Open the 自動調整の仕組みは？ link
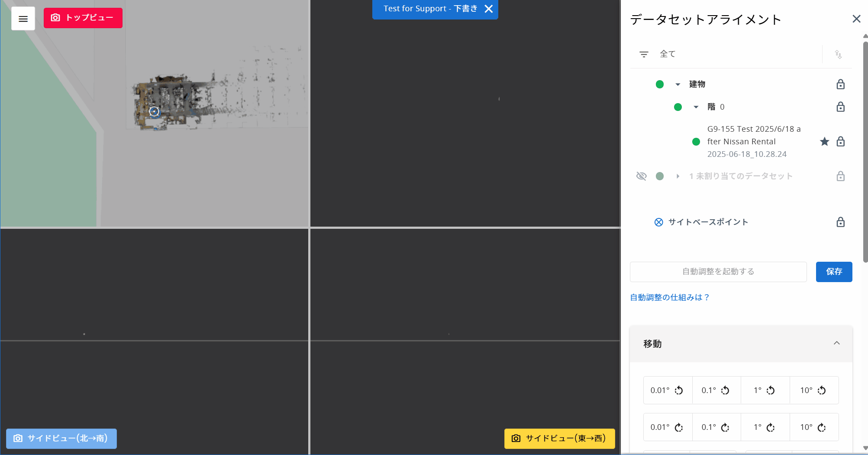 (670, 297)
